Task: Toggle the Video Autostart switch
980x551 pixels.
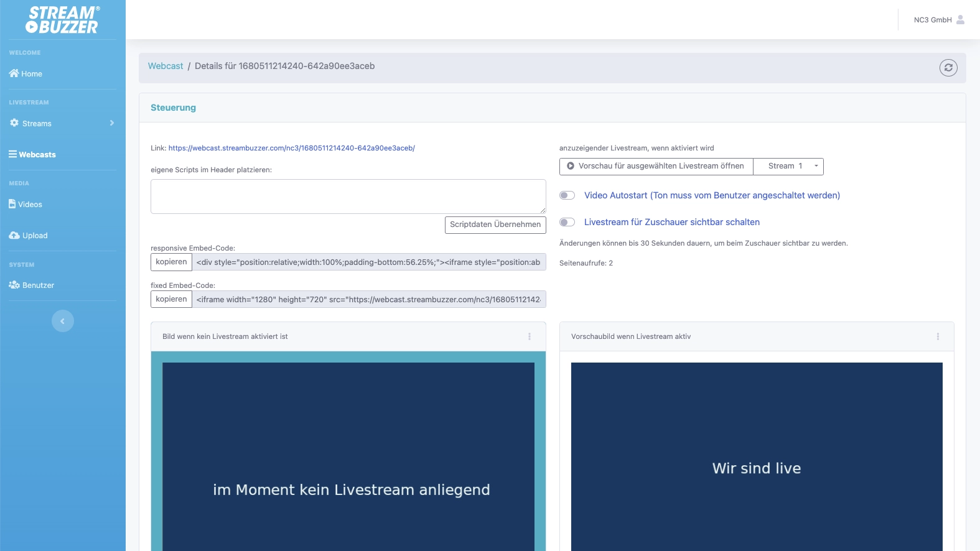Action: click(x=567, y=195)
